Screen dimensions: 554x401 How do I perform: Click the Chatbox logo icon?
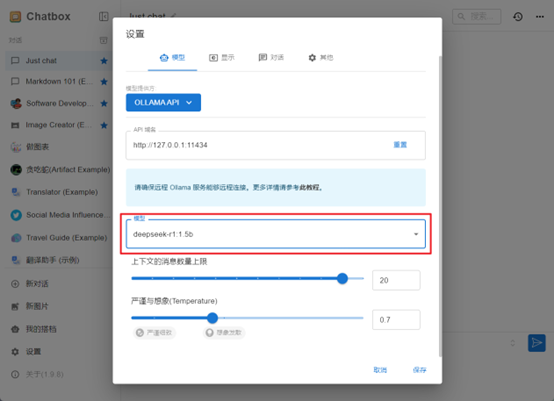coord(15,17)
